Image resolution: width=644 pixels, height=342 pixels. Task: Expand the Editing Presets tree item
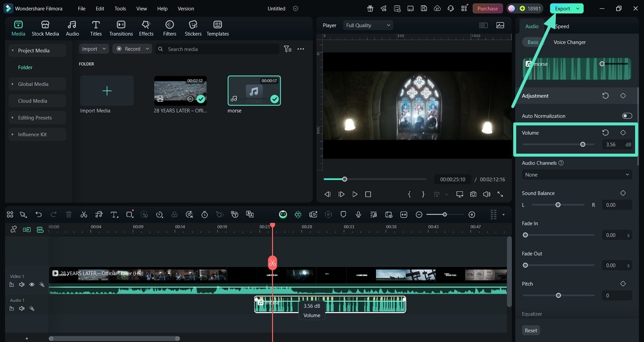(x=12, y=118)
